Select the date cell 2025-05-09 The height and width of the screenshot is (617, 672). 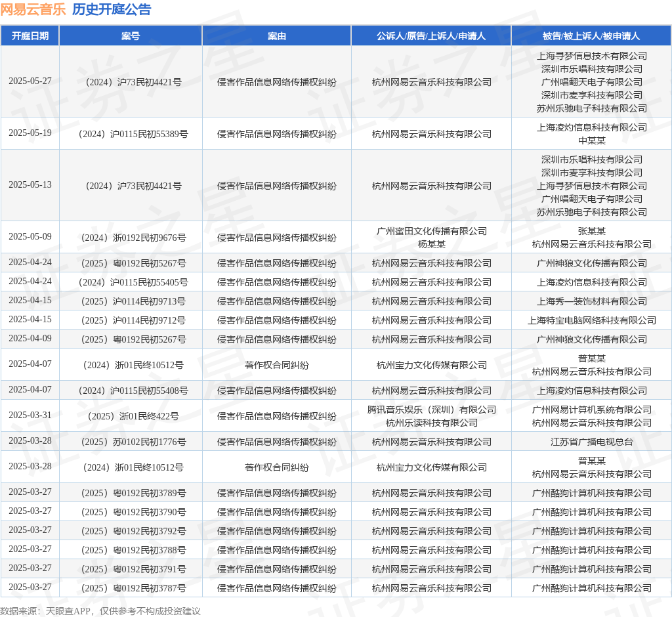[x=30, y=237]
